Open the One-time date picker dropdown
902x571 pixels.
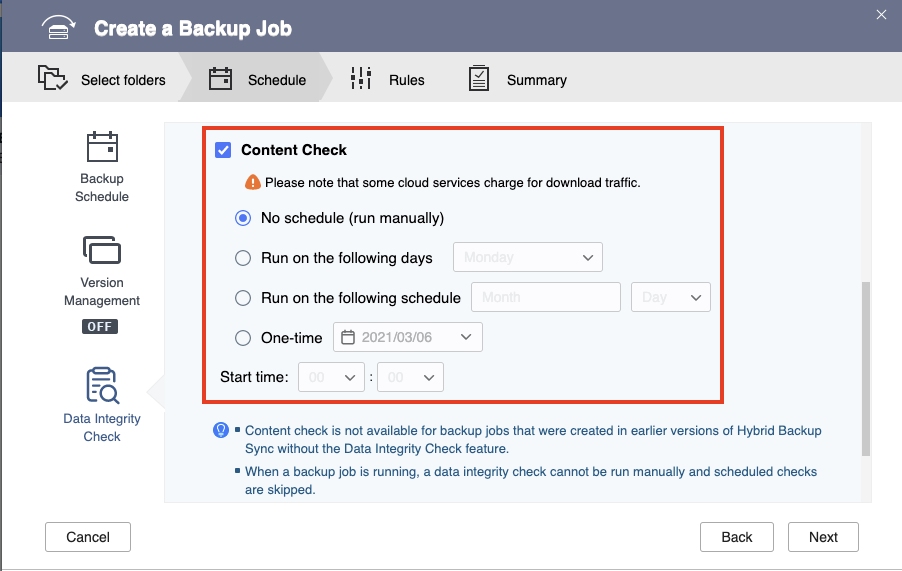pos(408,338)
